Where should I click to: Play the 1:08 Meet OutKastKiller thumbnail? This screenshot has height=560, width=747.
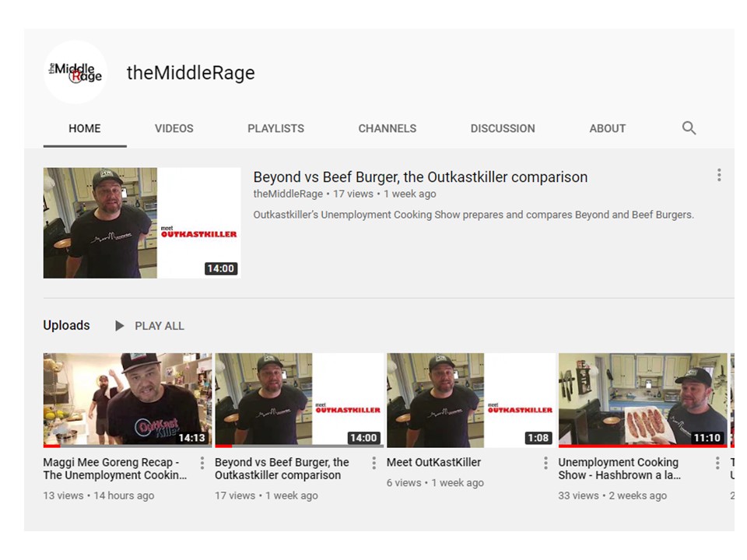pos(472,400)
